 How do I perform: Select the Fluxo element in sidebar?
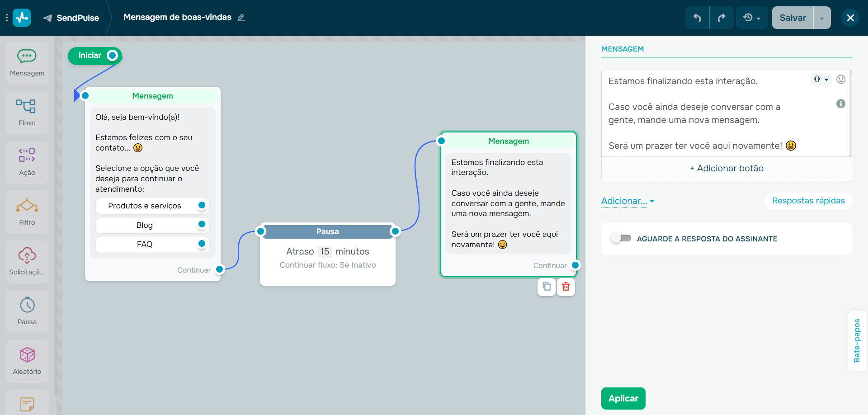coord(27,113)
